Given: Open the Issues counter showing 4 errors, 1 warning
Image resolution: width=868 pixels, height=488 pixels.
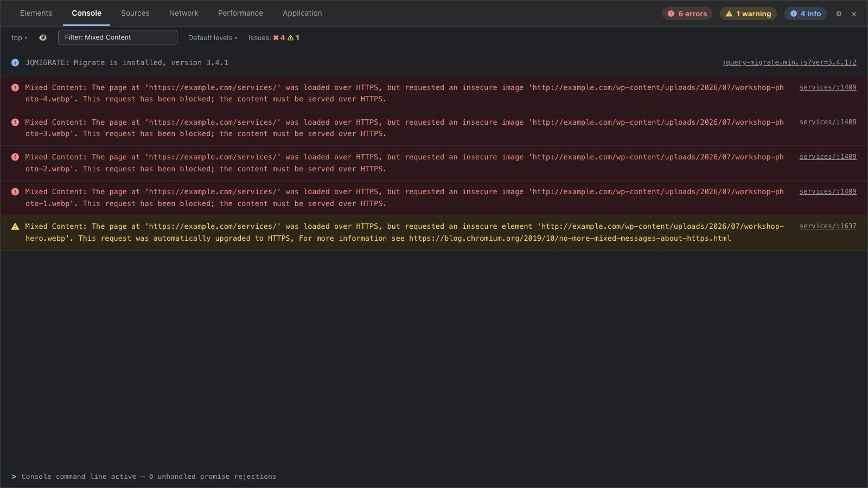Looking at the screenshot, I should tap(274, 37).
